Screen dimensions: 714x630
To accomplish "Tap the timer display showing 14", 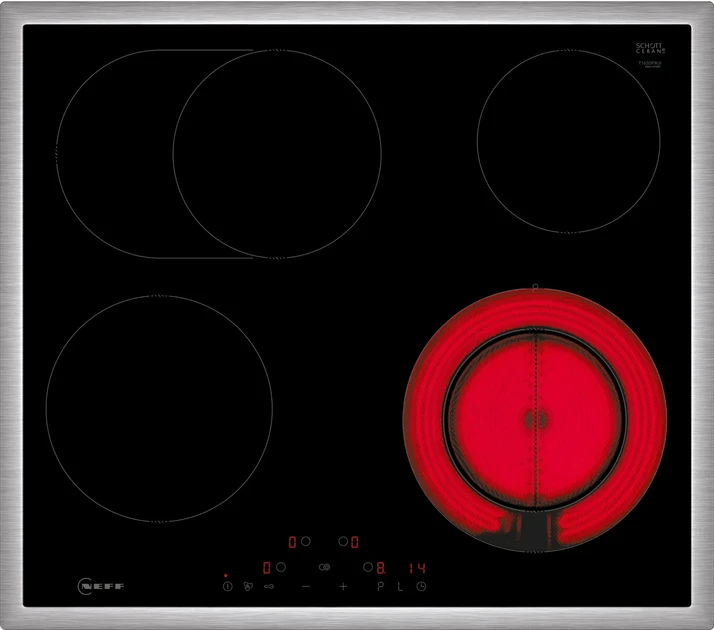I will pyautogui.click(x=417, y=567).
